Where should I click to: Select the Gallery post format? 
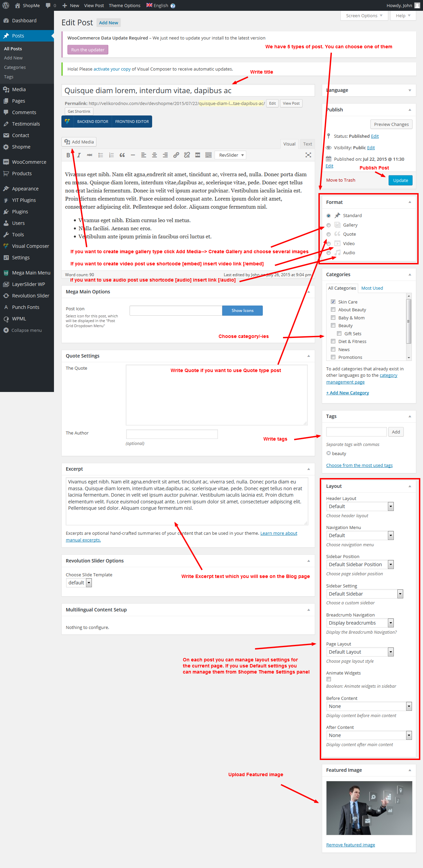329,225
